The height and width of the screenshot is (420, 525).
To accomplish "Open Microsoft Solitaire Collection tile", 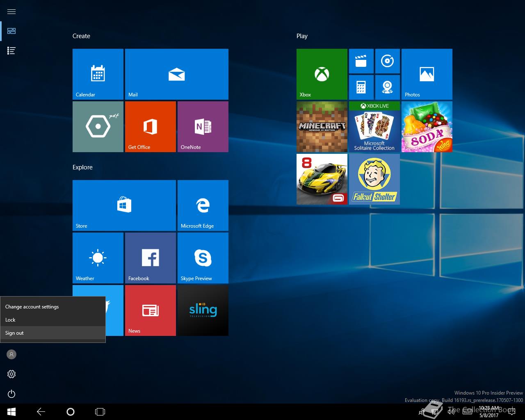I will coord(374,127).
